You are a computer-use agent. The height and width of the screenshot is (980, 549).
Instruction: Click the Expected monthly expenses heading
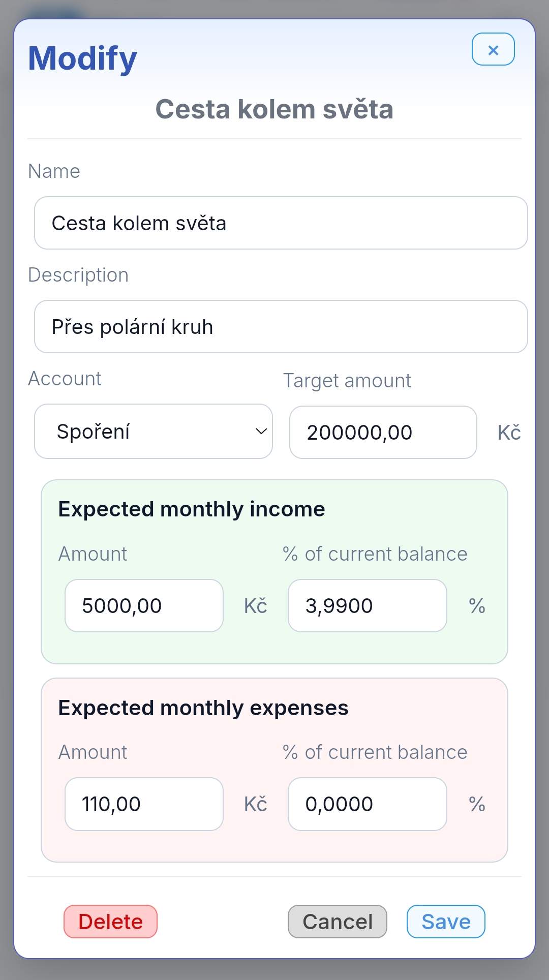coord(203,708)
